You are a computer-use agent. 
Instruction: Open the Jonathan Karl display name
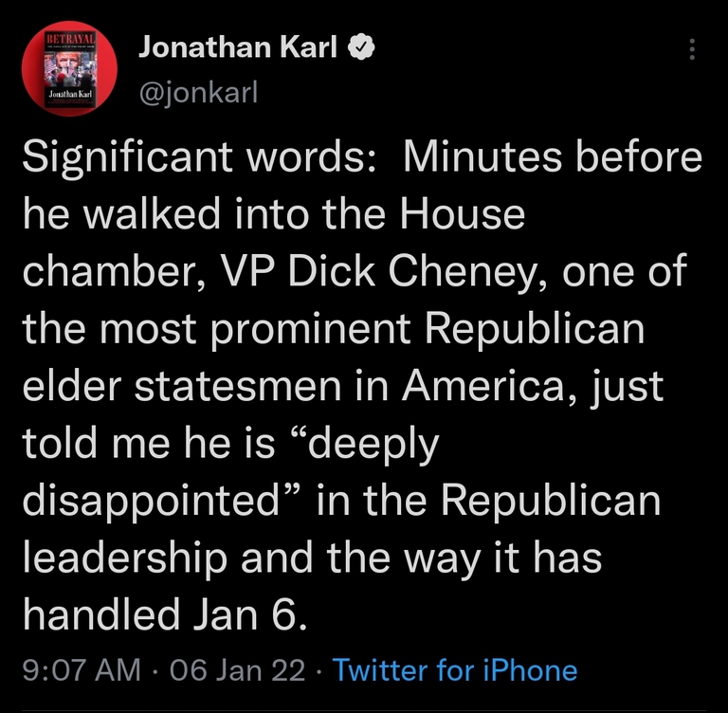point(238,46)
